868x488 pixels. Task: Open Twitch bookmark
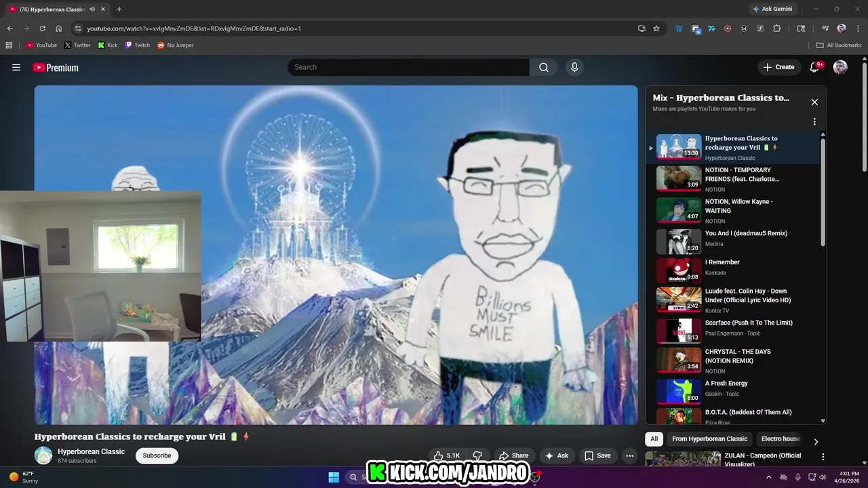(138, 45)
